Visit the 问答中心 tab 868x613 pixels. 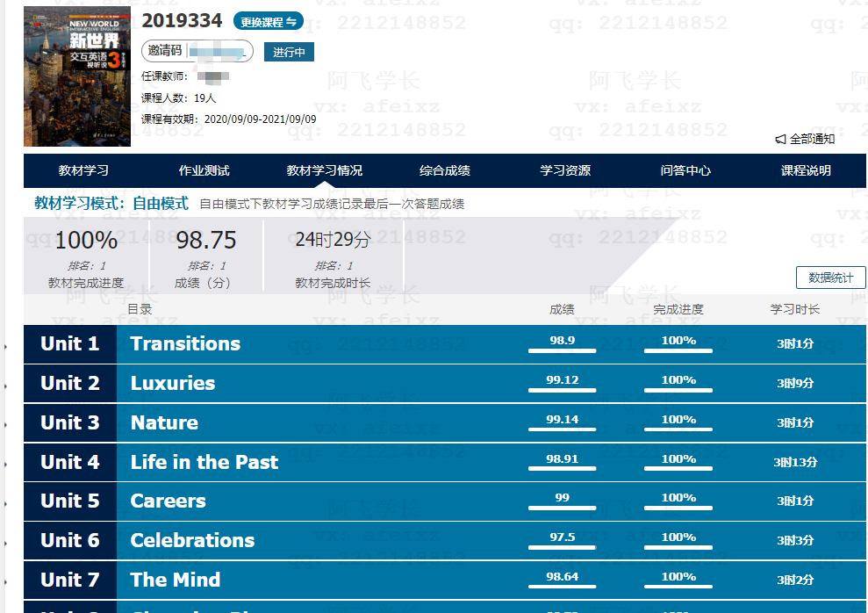685,170
